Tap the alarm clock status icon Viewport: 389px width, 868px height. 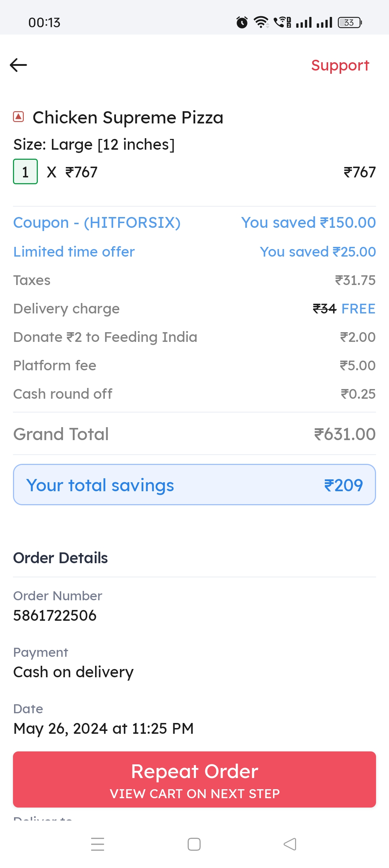(242, 22)
